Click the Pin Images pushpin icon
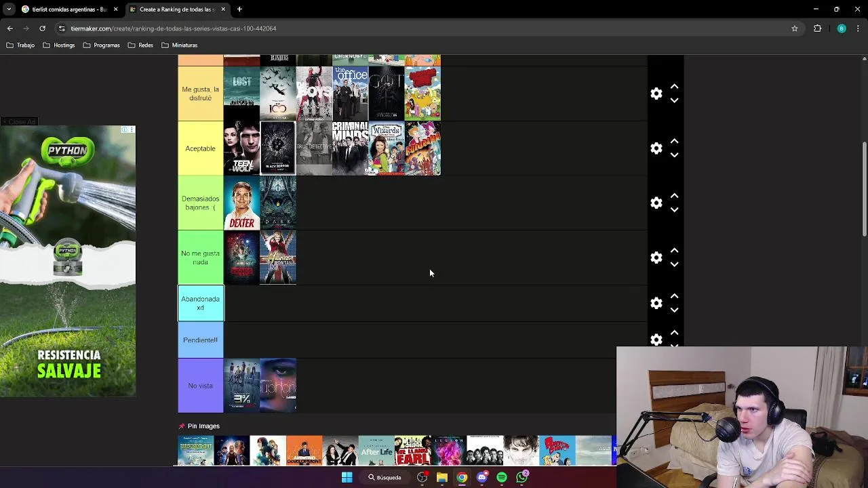Image resolution: width=868 pixels, height=488 pixels. coord(181,426)
